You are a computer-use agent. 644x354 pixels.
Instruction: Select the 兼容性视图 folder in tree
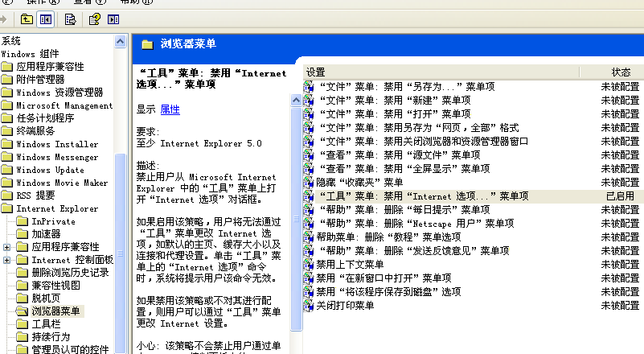click(x=55, y=286)
